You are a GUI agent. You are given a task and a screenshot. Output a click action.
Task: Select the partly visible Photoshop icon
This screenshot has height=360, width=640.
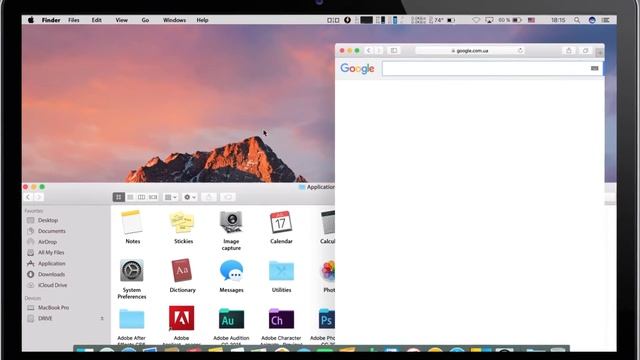pos(327,319)
